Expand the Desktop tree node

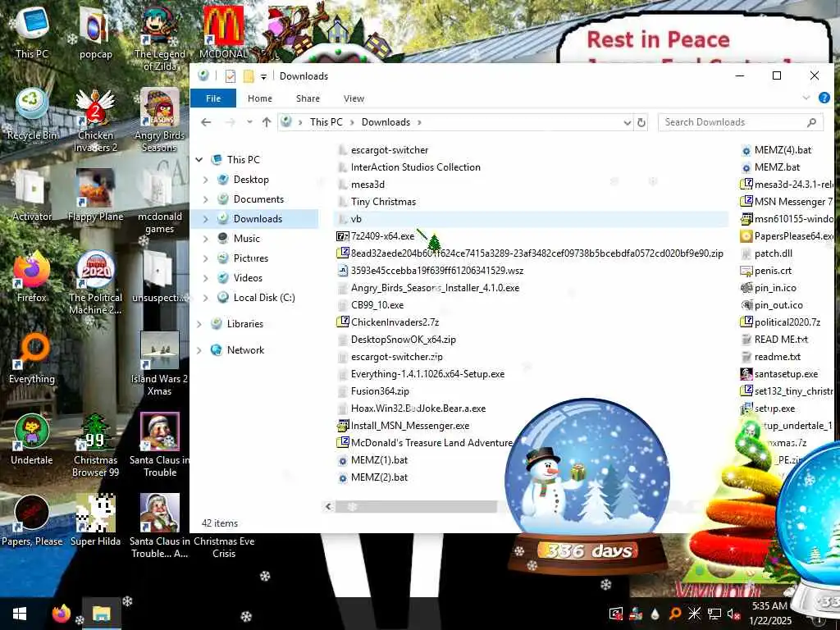pyautogui.click(x=206, y=180)
